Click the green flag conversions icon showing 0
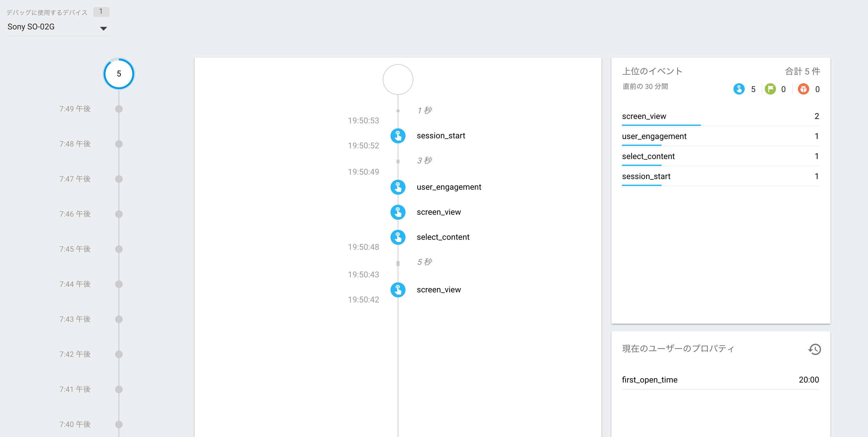This screenshot has width=868, height=437. tap(770, 89)
